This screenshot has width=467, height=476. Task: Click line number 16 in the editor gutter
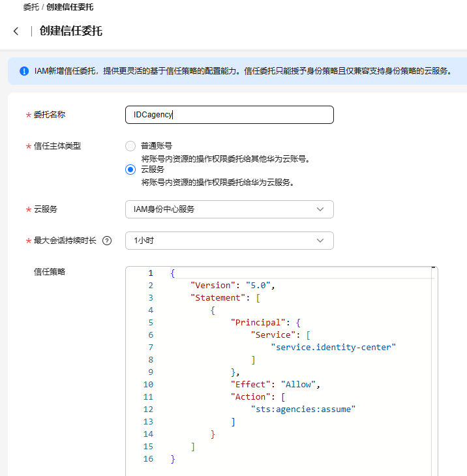(x=148, y=459)
